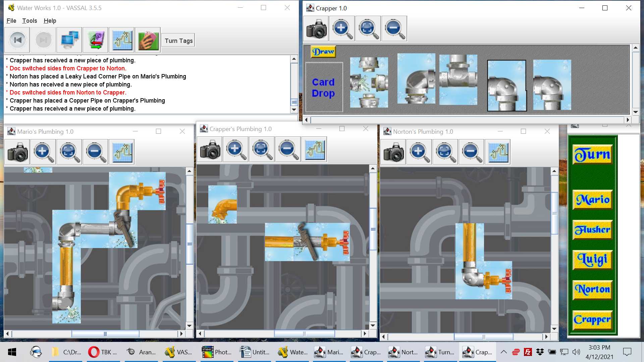Click fit-zoom magnifier in Crapper 1.0 window
This screenshot has width=644, height=362.
click(368, 28)
